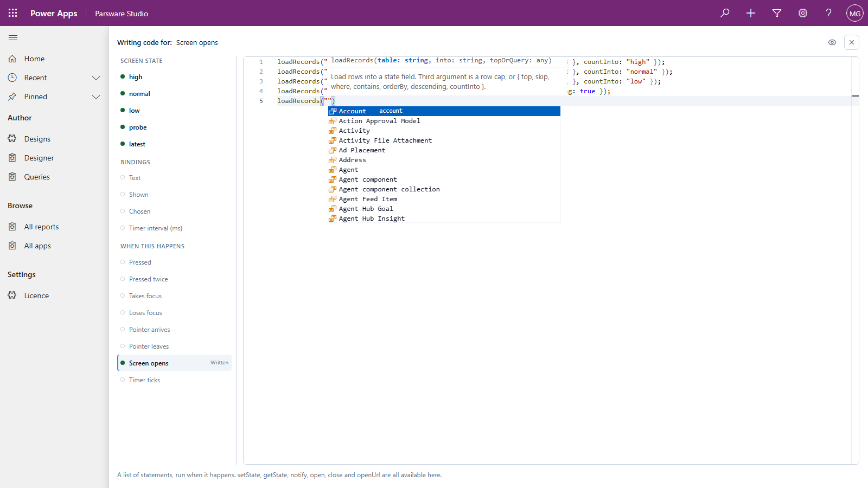Open the MG user avatar
The height and width of the screenshot is (488, 868).
pos(855,13)
